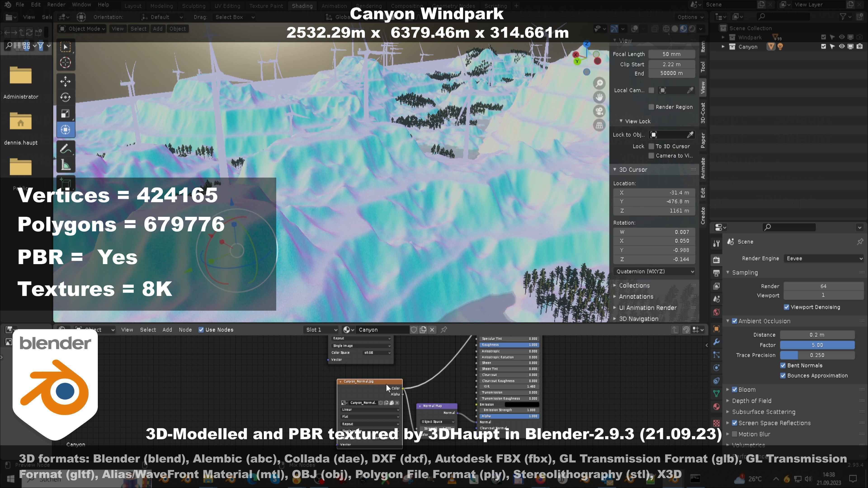The width and height of the screenshot is (868, 488).
Task: Toggle the fake user shield for Canyon material
Action: click(x=414, y=330)
